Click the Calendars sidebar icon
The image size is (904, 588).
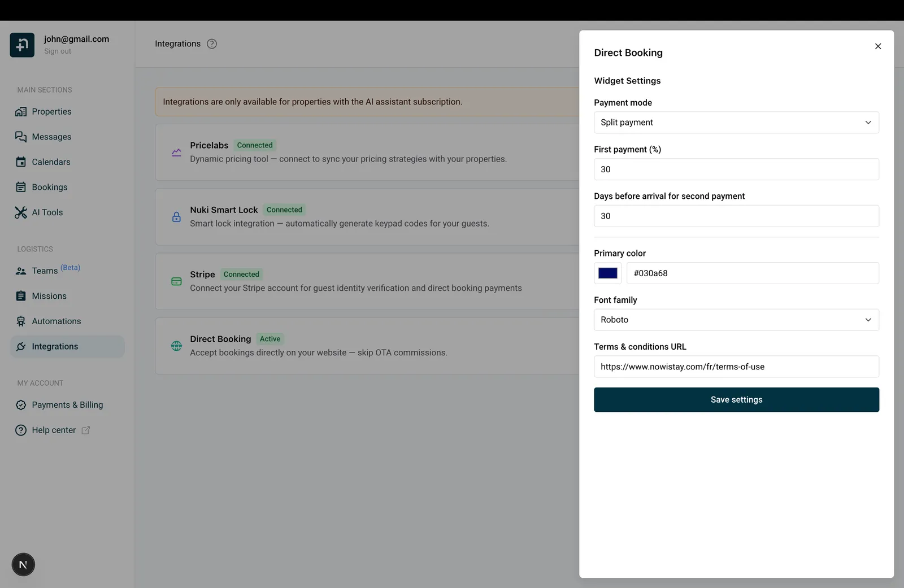coord(21,162)
